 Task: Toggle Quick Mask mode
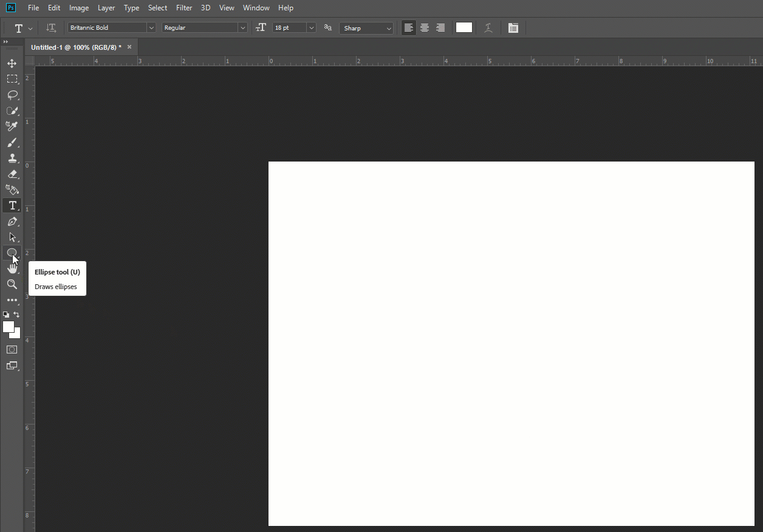click(x=12, y=350)
